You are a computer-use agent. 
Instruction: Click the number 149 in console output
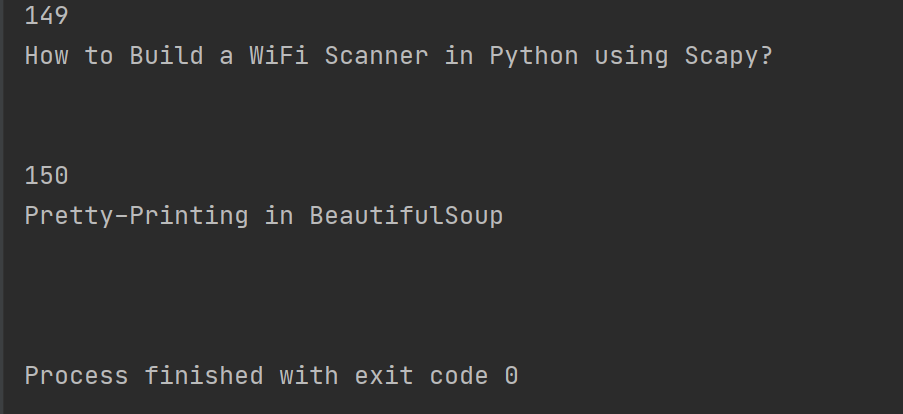46,16
